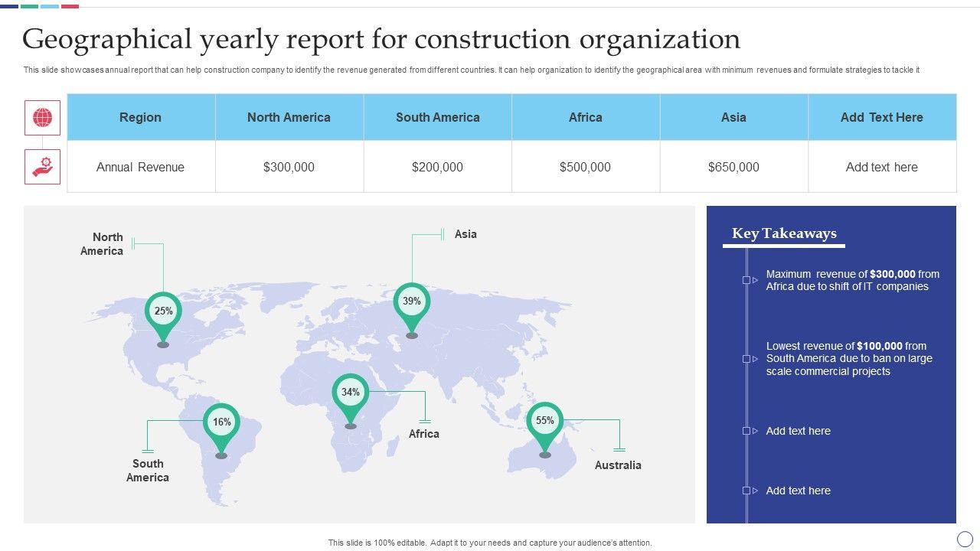980x551 pixels.
Task: Select the 25% North America map pin
Action: pyautogui.click(x=163, y=312)
